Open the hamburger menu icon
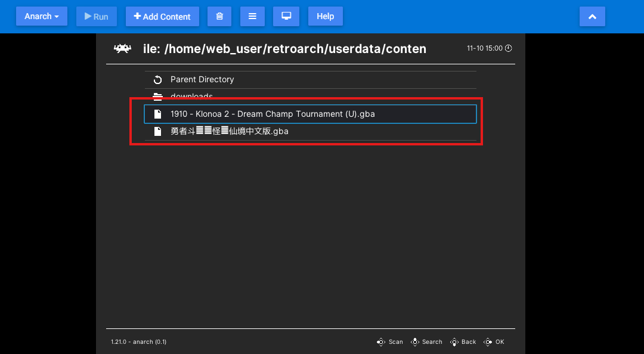The image size is (644, 354). click(x=252, y=17)
